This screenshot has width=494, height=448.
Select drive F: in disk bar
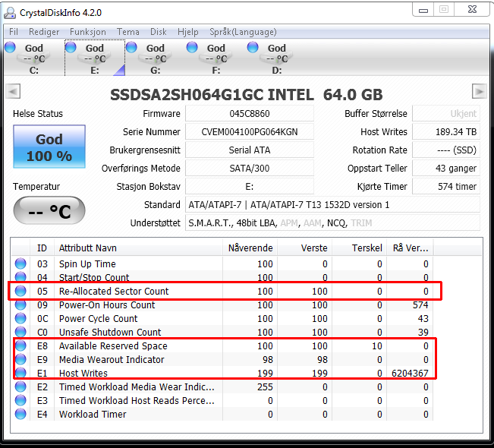[216, 58]
